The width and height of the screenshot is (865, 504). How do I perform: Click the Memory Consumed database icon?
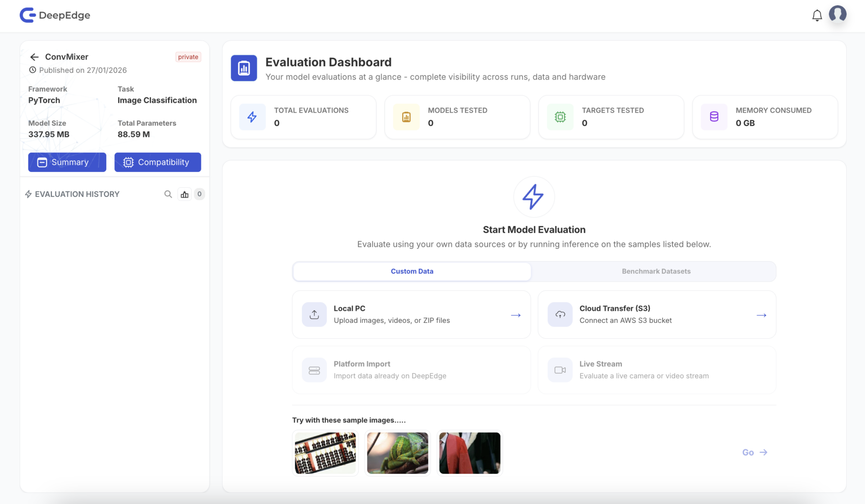pos(714,117)
